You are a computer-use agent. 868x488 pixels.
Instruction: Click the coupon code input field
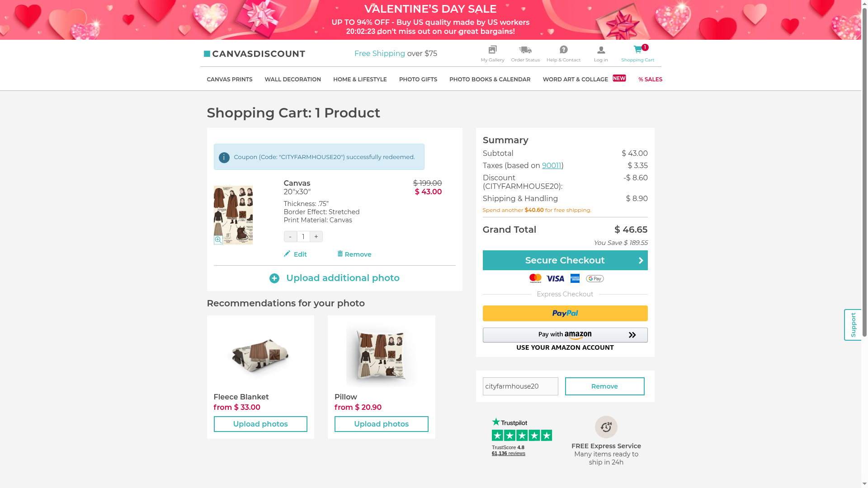click(x=520, y=386)
